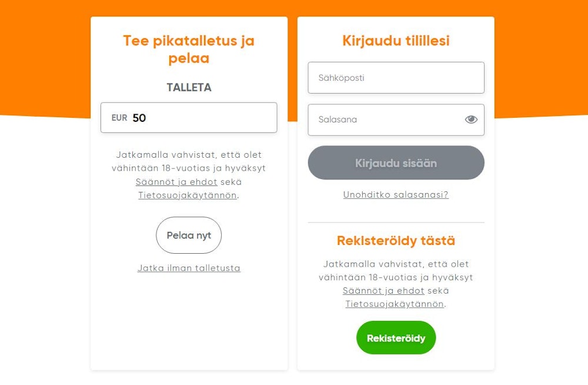Toggle password visibility with the eye icon
This screenshot has width=588, height=385.
point(470,120)
